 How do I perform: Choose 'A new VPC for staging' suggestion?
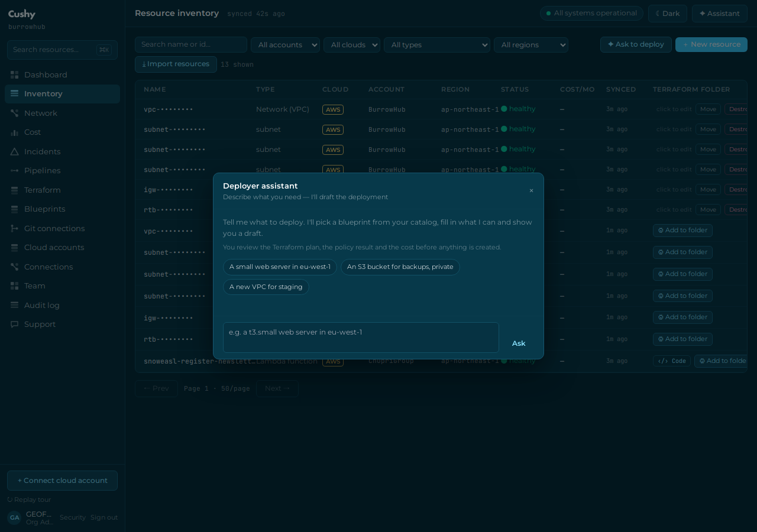[x=266, y=287]
